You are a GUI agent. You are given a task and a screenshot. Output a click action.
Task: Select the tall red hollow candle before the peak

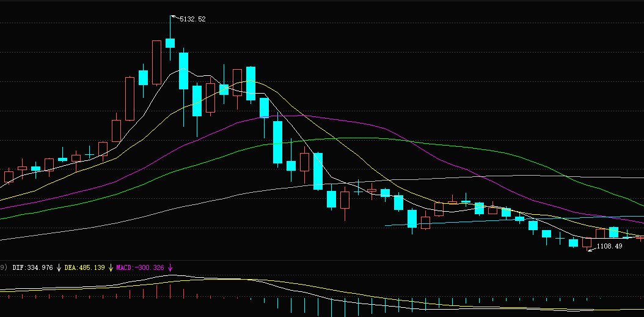click(156, 62)
